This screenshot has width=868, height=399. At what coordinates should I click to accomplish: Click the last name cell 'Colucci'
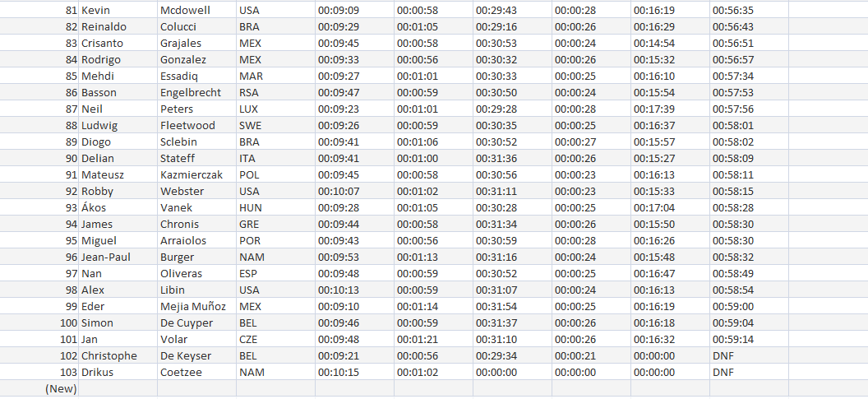pos(196,26)
